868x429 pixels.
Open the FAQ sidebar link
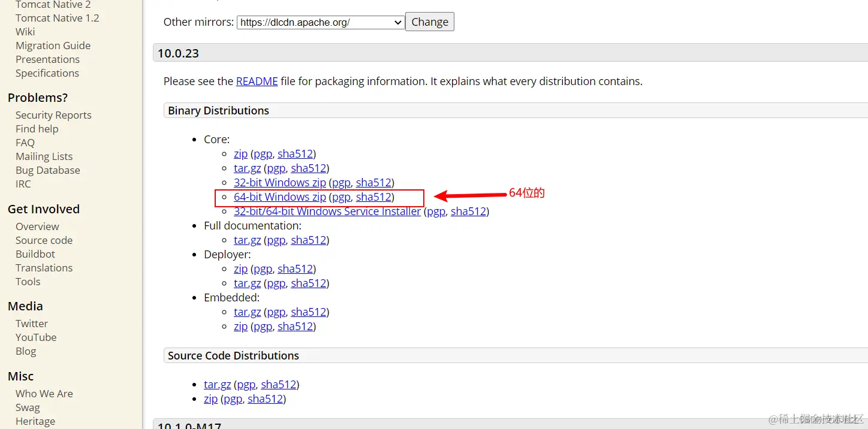25,143
